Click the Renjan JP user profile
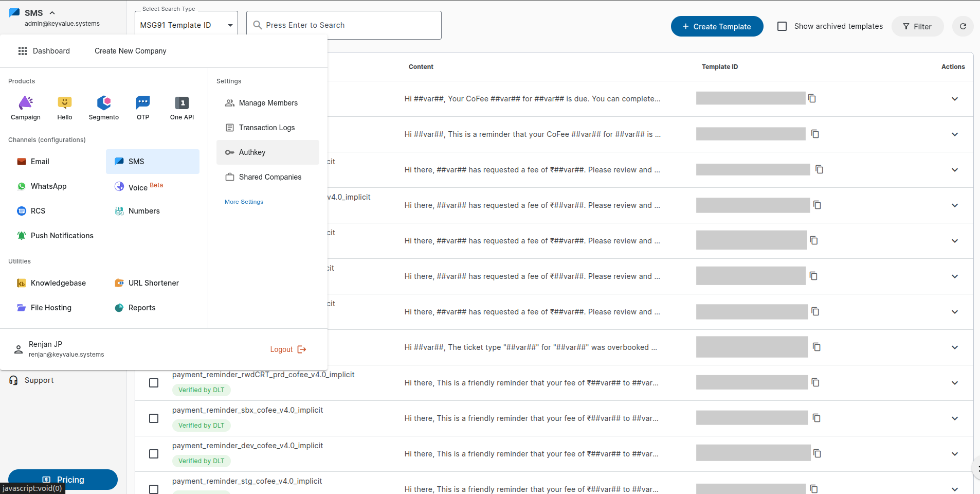 (x=59, y=349)
